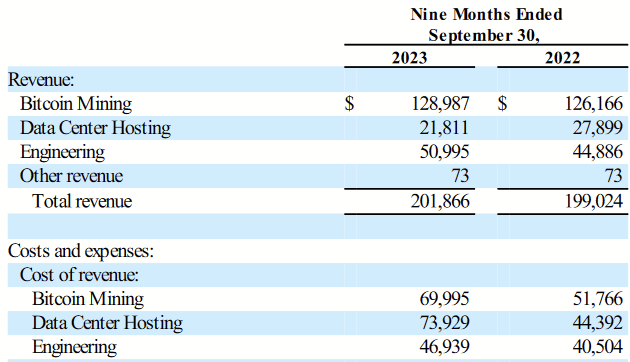
Task: Select the 'Nine Months Ended September 30,' header
Action: coord(486,25)
